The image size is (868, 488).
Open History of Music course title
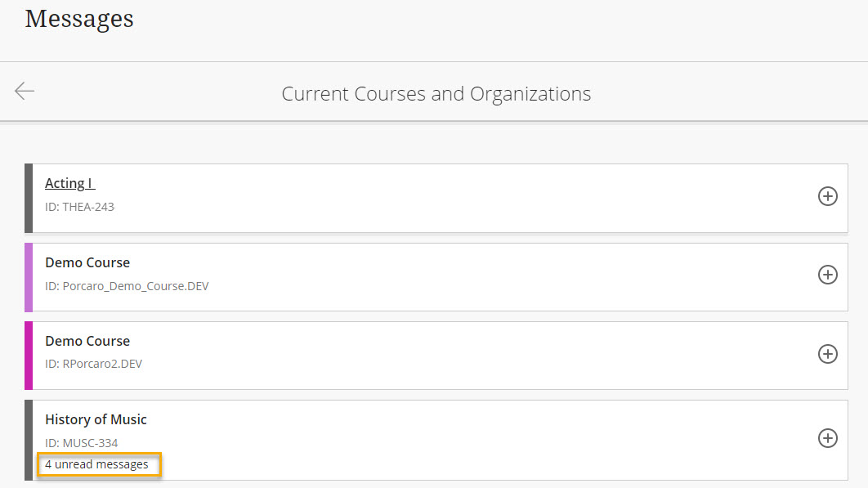(96, 420)
